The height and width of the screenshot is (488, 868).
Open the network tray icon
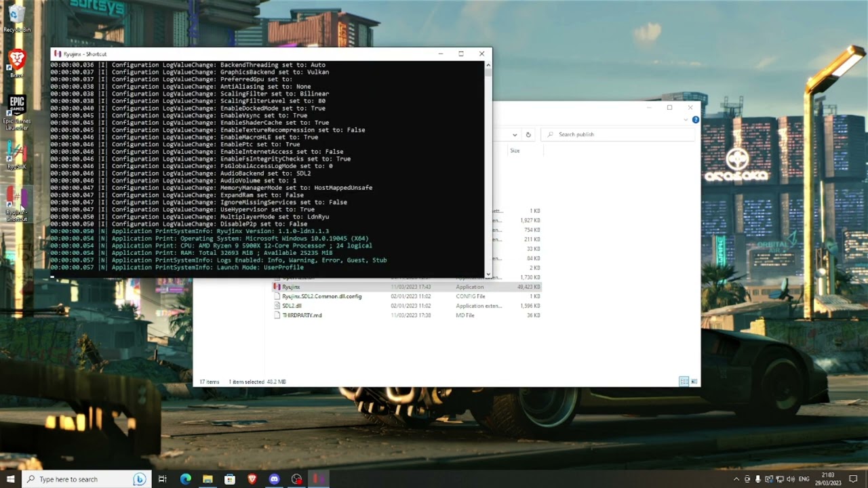779,479
